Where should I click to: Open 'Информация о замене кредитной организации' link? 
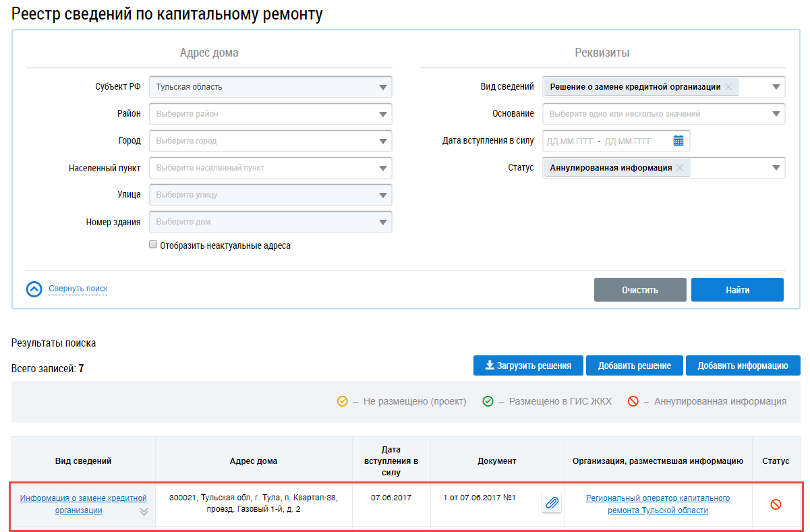(83, 504)
